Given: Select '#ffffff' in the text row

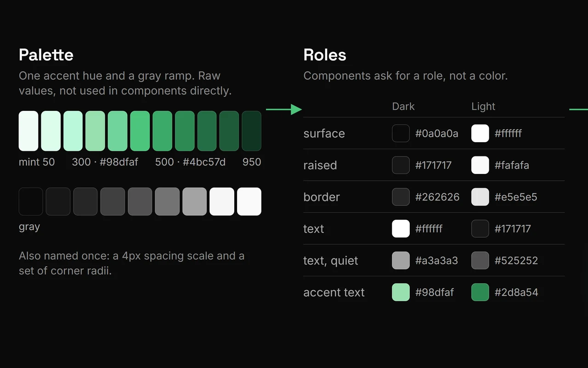Looking at the screenshot, I should [x=429, y=229].
